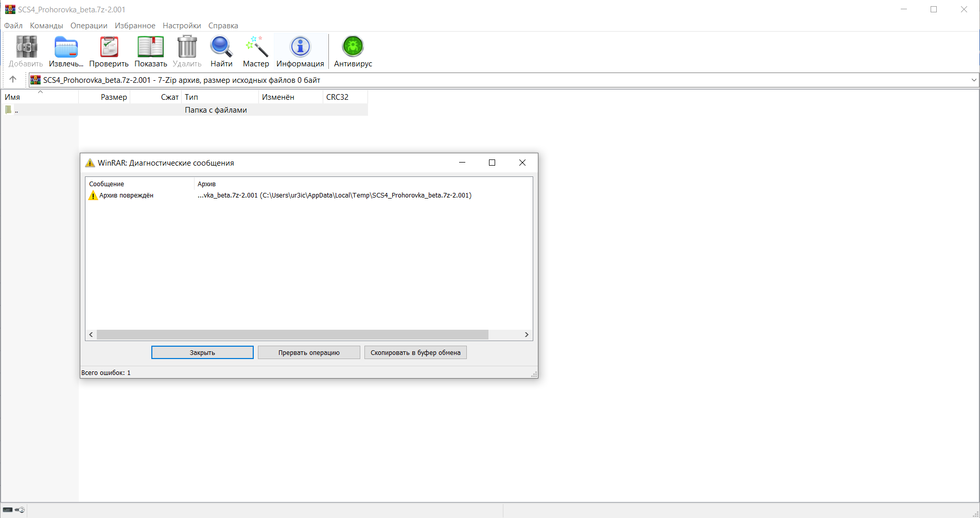Sort the file list by CRC32 column
This screenshot has height=518, width=980.
click(345, 97)
